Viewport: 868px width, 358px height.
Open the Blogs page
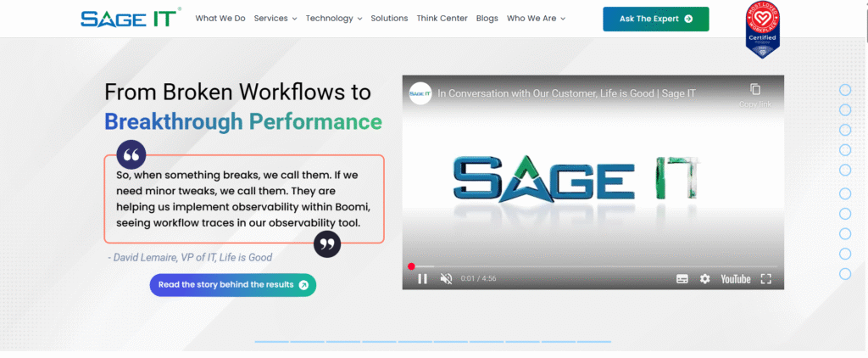tap(487, 19)
